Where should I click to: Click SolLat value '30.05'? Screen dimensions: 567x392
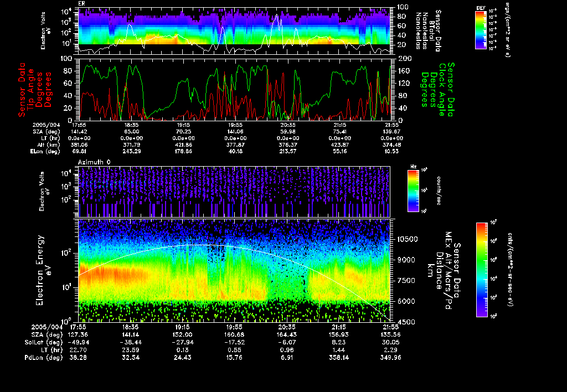click(390, 343)
